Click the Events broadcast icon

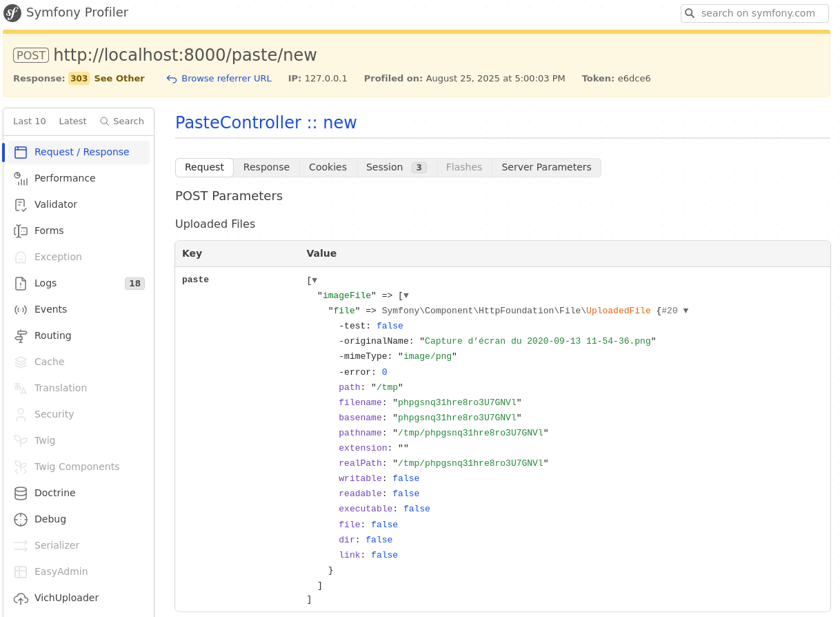pos(21,310)
